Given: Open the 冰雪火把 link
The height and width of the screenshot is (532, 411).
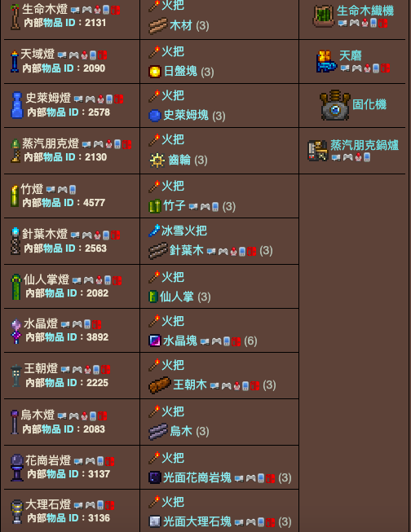Looking at the screenshot, I should [x=183, y=231].
